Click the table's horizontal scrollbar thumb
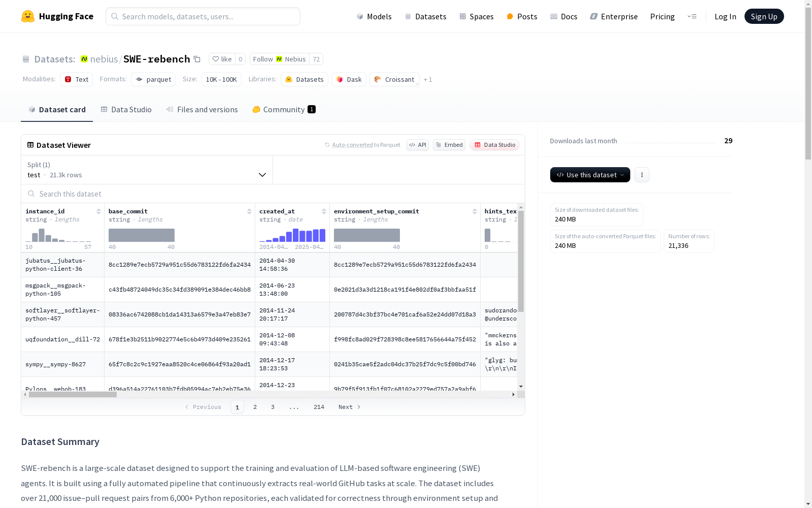This screenshot has height=508, width=812. (x=73, y=394)
